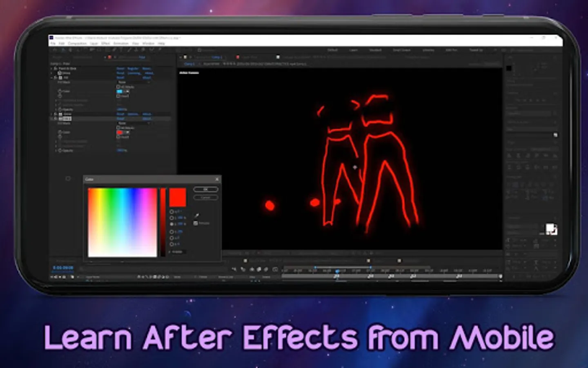Screen dimensions: 588x368
Task: Close the Color dialog with X
Action: click(x=217, y=179)
